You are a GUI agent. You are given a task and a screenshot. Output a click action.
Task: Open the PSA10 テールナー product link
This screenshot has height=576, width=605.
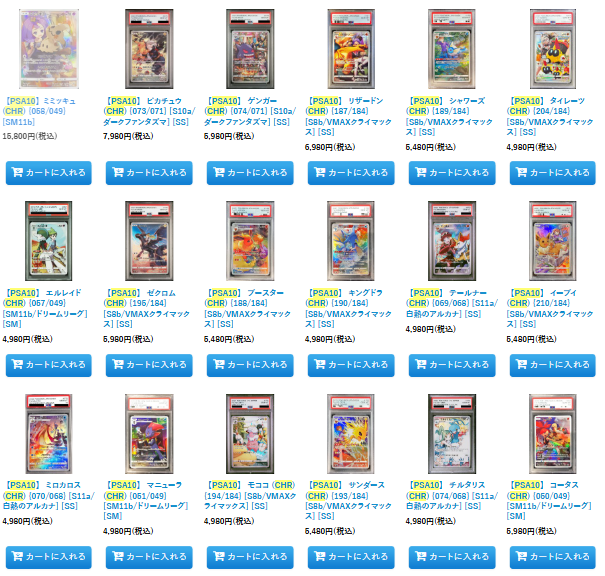[452, 303]
